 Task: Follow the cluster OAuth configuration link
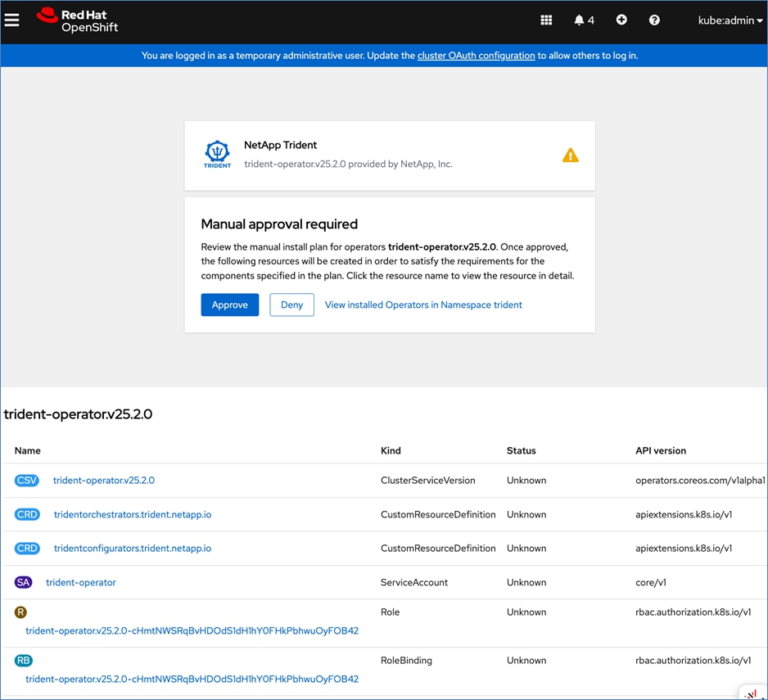(476, 56)
